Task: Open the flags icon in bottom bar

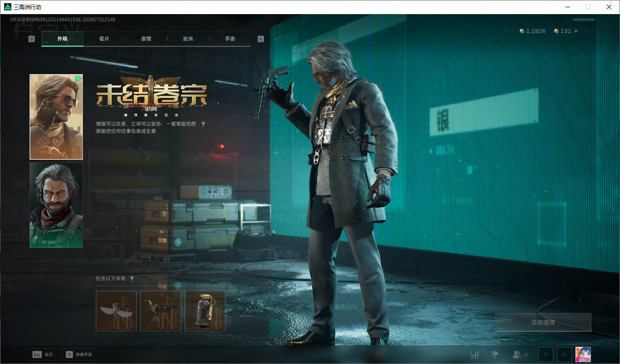Action: click(x=495, y=354)
